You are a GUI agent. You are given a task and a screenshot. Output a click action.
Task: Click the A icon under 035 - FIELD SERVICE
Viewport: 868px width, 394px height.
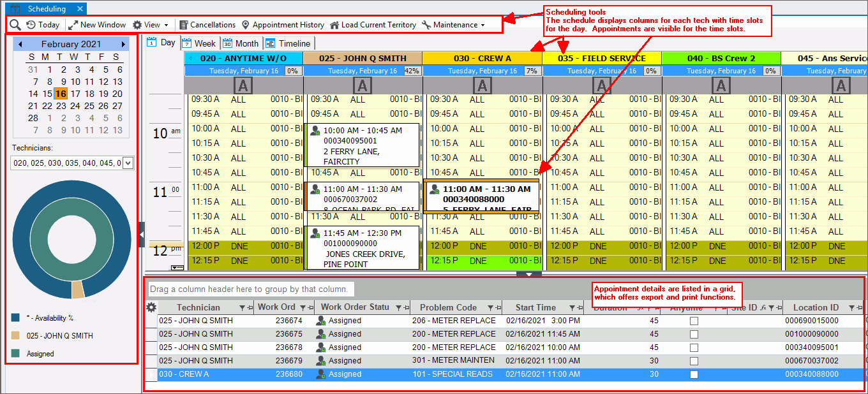pos(602,85)
